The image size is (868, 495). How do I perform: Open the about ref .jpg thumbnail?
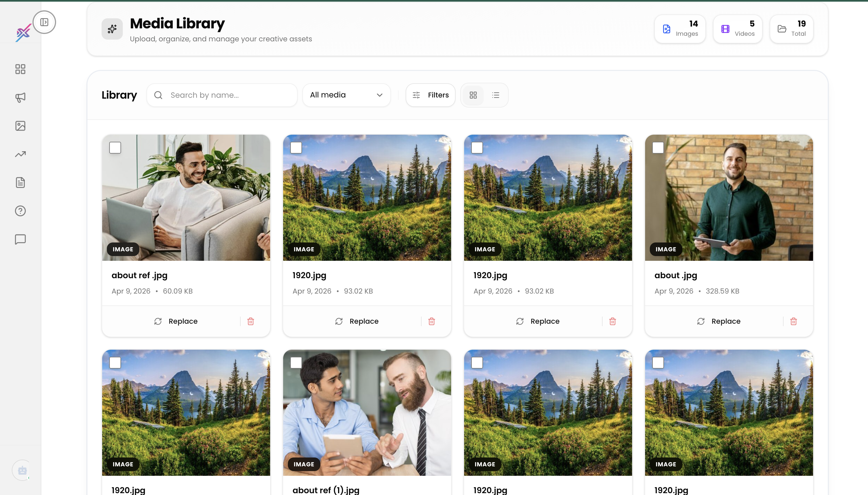point(186,198)
